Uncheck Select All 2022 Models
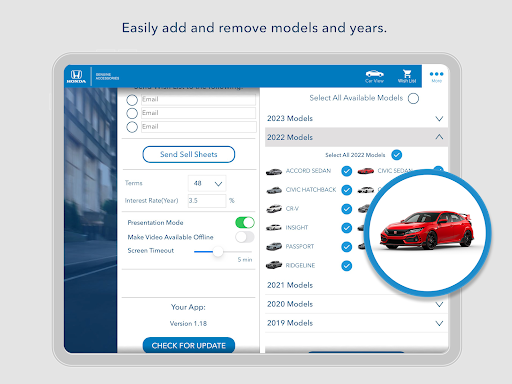The width and height of the screenshot is (512, 384). [397, 155]
